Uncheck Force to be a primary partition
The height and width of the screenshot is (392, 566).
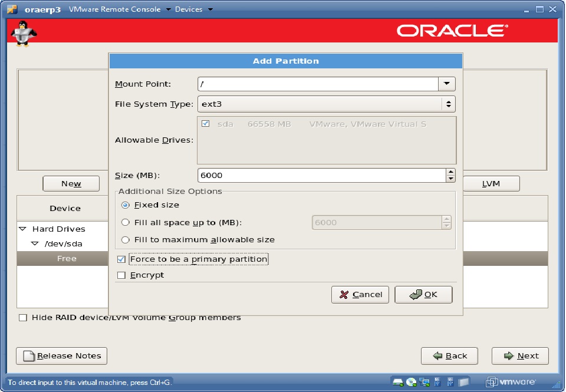tap(121, 259)
